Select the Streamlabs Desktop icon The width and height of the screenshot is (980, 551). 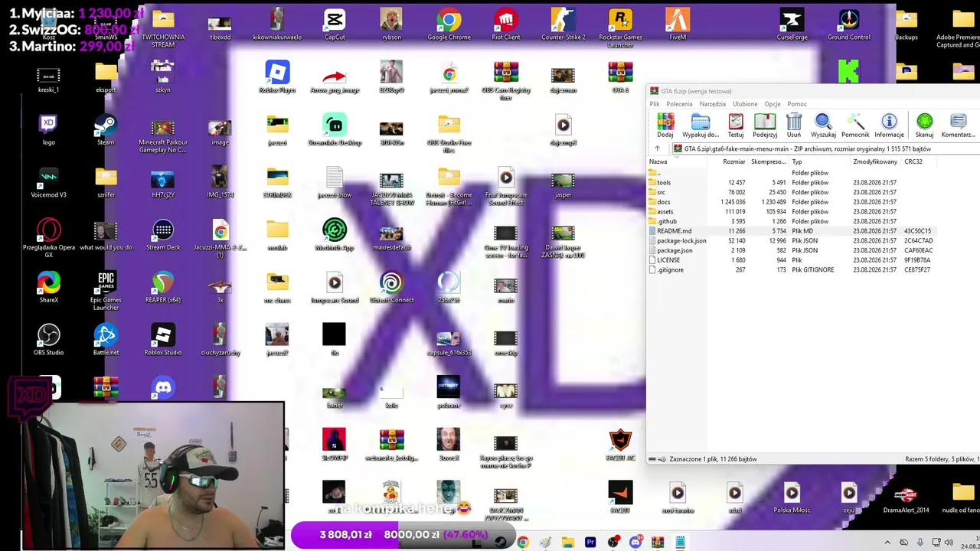(x=335, y=129)
